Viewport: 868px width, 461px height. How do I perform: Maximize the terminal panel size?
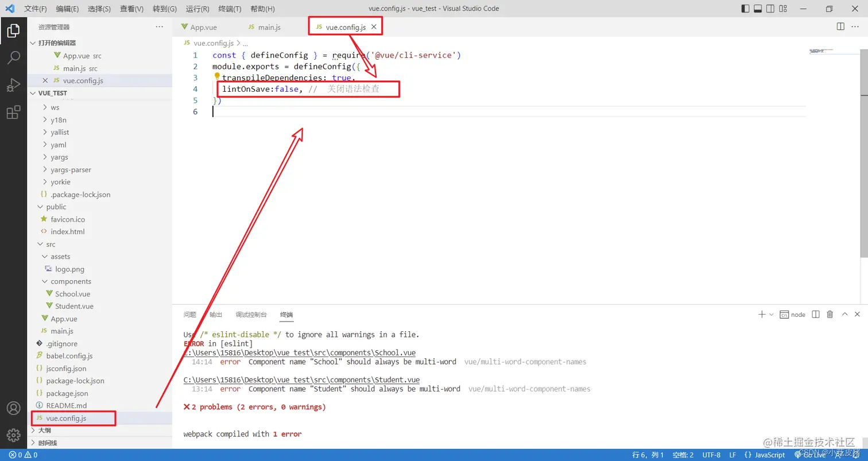click(844, 314)
